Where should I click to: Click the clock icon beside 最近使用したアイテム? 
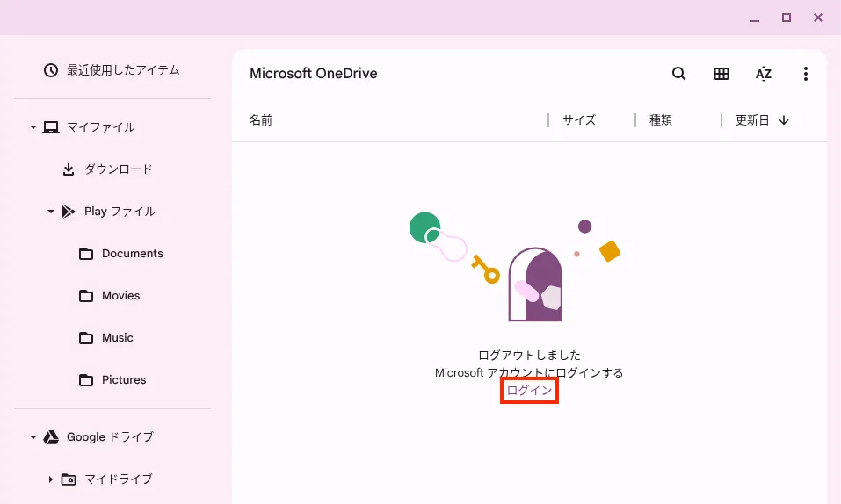pos(51,70)
